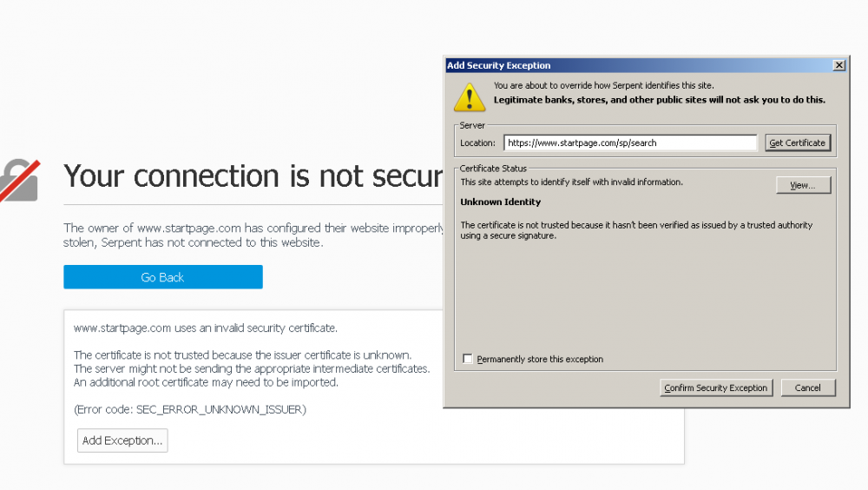Close the Add Security Exception dialog
Viewport: 868px width, 490px height.
coord(838,65)
